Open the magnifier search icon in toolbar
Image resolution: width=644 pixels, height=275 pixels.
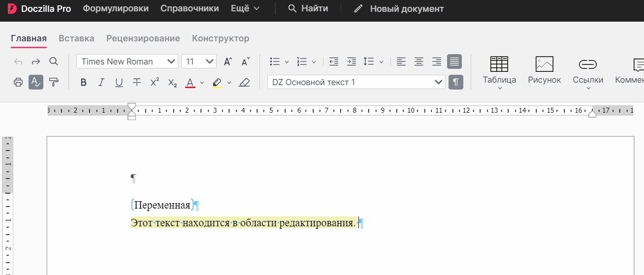(x=54, y=61)
